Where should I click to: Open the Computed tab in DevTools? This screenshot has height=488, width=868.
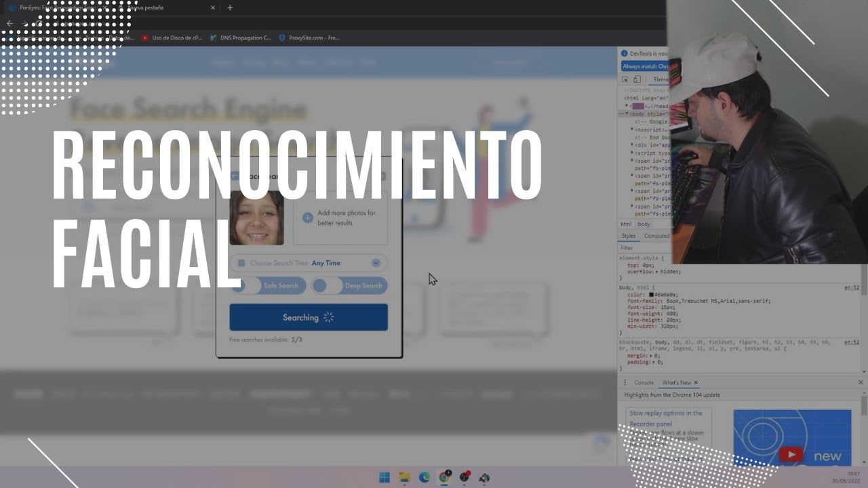(x=656, y=236)
